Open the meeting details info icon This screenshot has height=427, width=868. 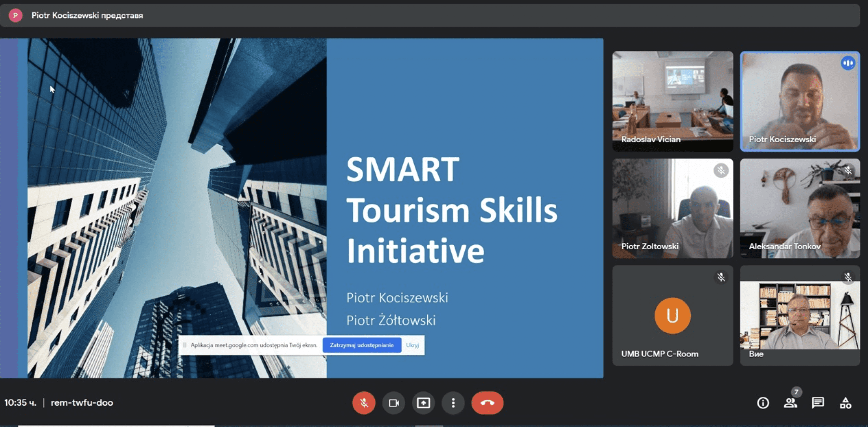[x=763, y=403]
